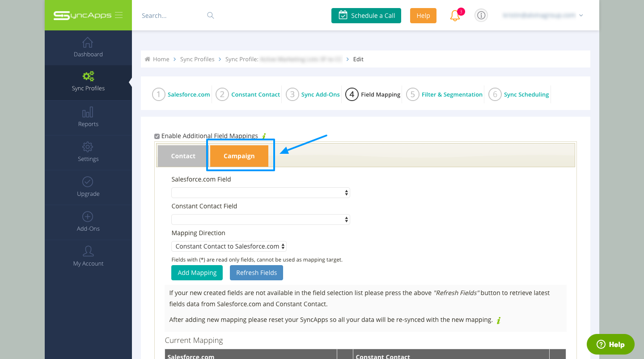
Task: Click the SyncApps logo
Action: click(x=83, y=15)
